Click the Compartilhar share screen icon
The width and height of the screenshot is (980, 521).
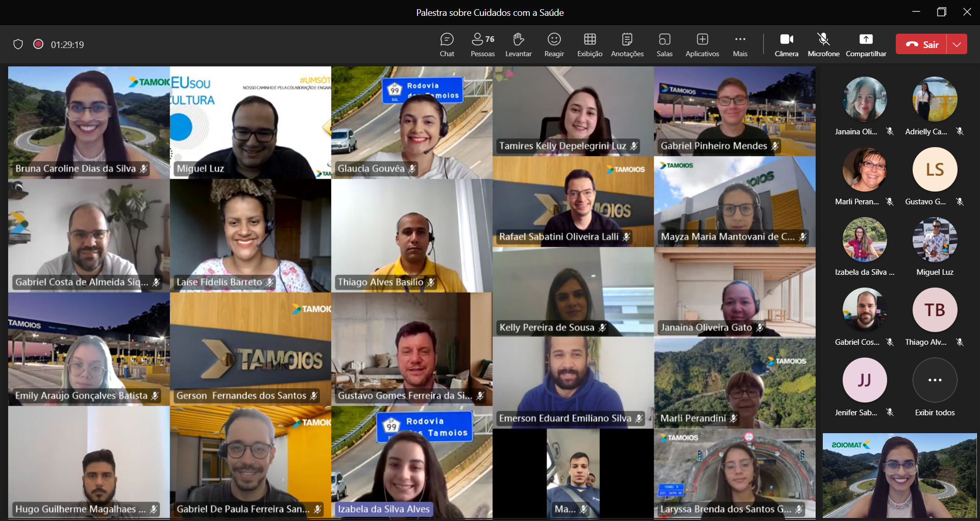click(866, 44)
